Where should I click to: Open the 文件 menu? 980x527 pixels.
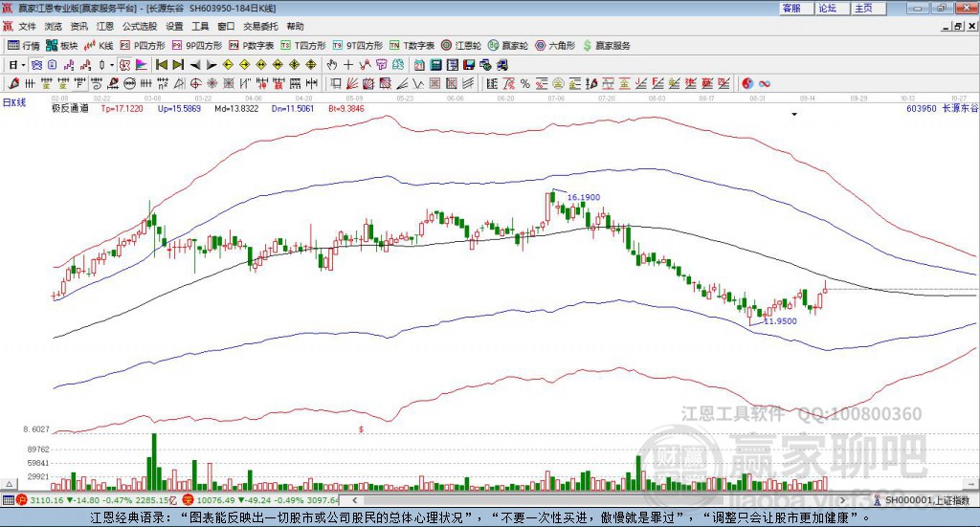click(28, 26)
